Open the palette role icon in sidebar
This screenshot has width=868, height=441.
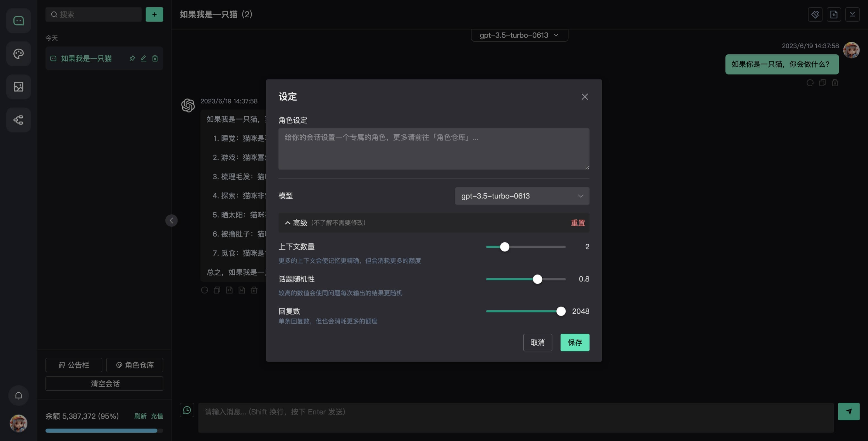tap(18, 54)
